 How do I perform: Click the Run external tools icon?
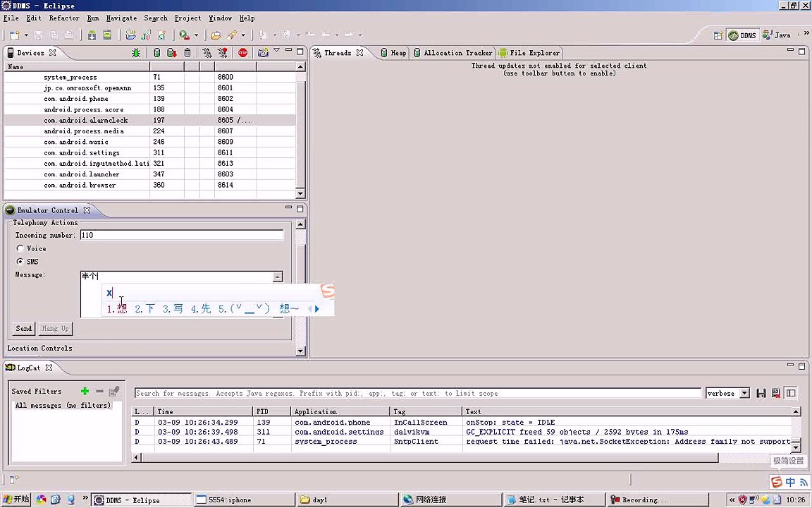(184, 35)
